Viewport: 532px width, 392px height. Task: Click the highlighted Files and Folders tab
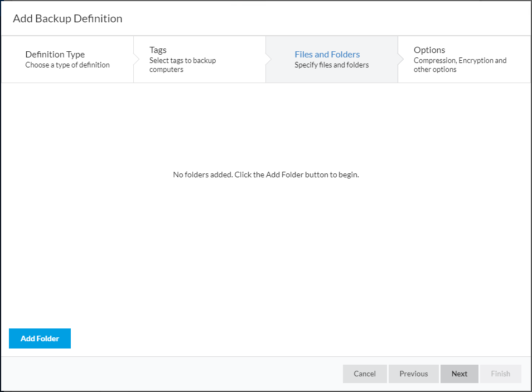coord(327,55)
